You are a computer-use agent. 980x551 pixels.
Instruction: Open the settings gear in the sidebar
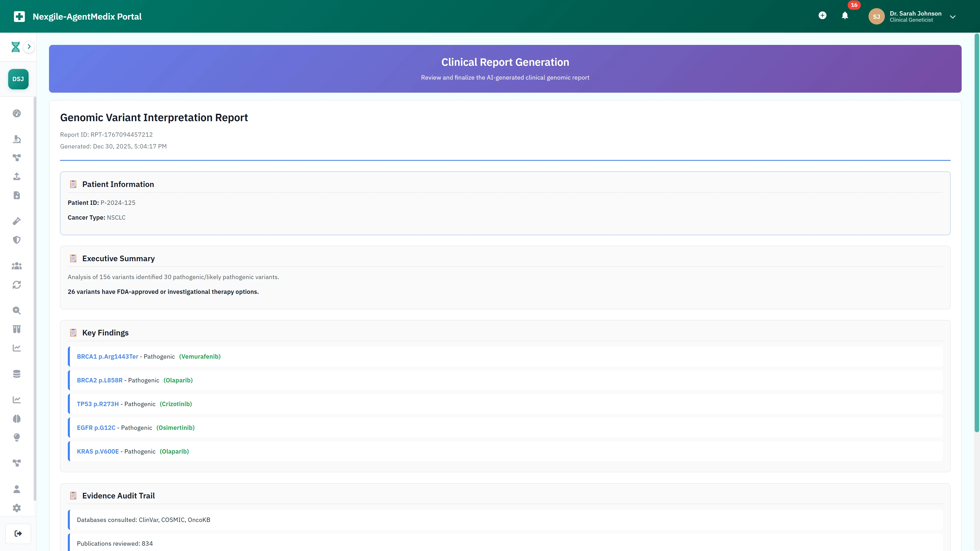point(17,508)
